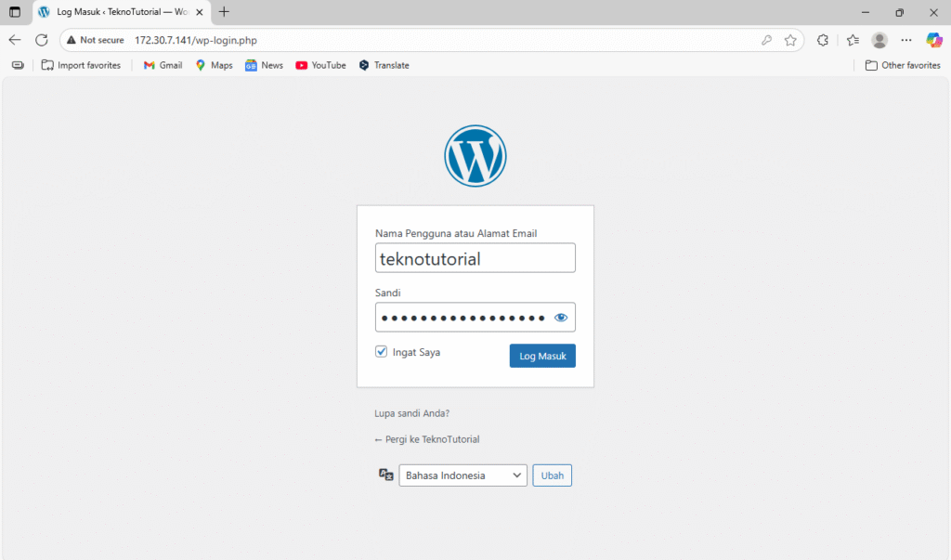Open the tab actions menu icon
Image resolution: width=951 pixels, height=560 pixels.
[15, 11]
